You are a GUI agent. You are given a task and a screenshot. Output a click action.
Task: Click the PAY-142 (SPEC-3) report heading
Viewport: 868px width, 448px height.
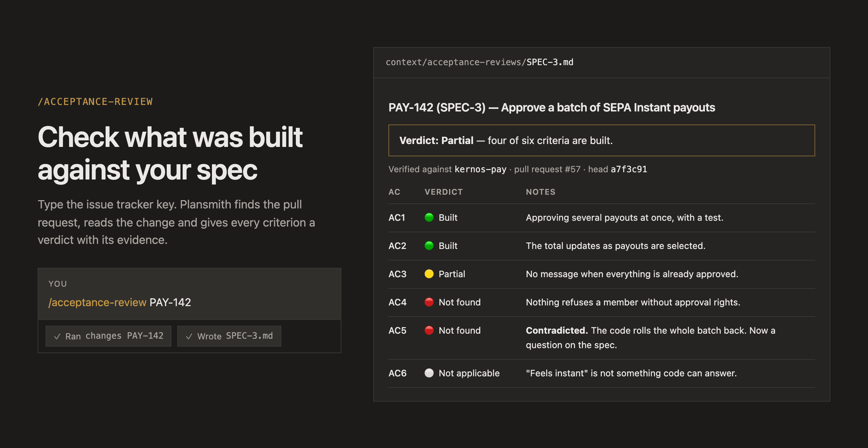(x=552, y=107)
